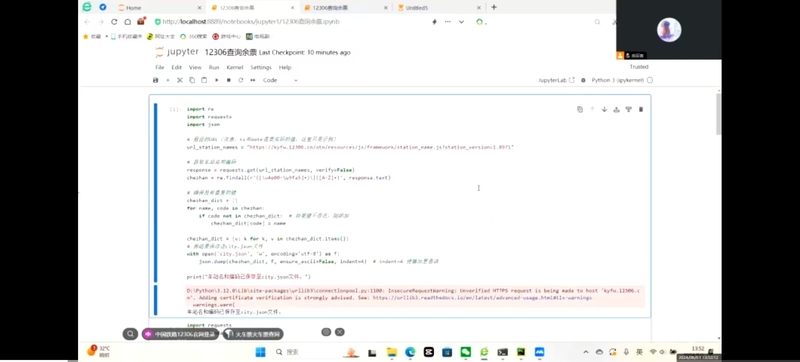Image resolution: width=800 pixels, height=362 pixels.
Task: Close the floating bar with the X circle
Action: click(340, 332)
